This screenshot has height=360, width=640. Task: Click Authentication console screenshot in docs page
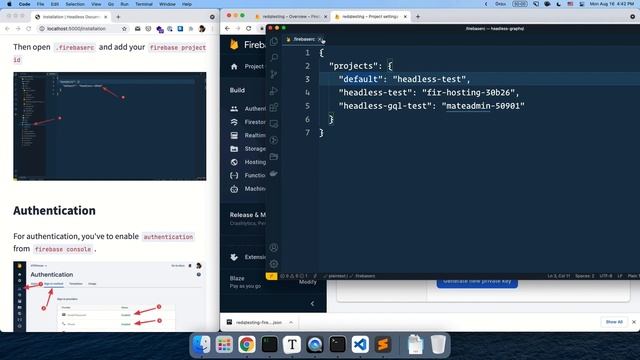[110, 296]
